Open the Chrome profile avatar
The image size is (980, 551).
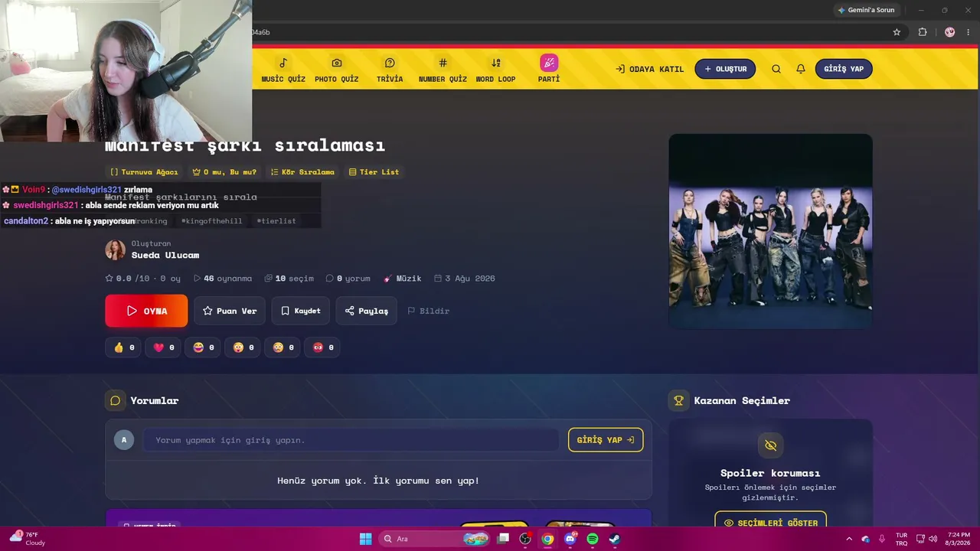pos(950,32)
